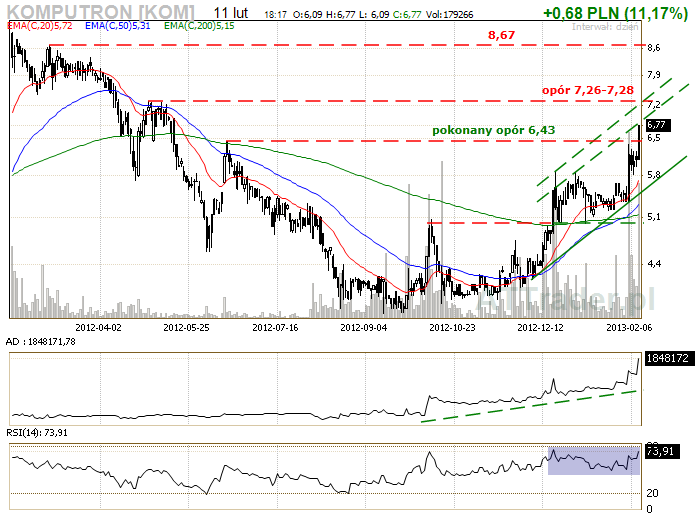
Task: Click the 2012-10-23 date axis label
Action: point(452,328)
